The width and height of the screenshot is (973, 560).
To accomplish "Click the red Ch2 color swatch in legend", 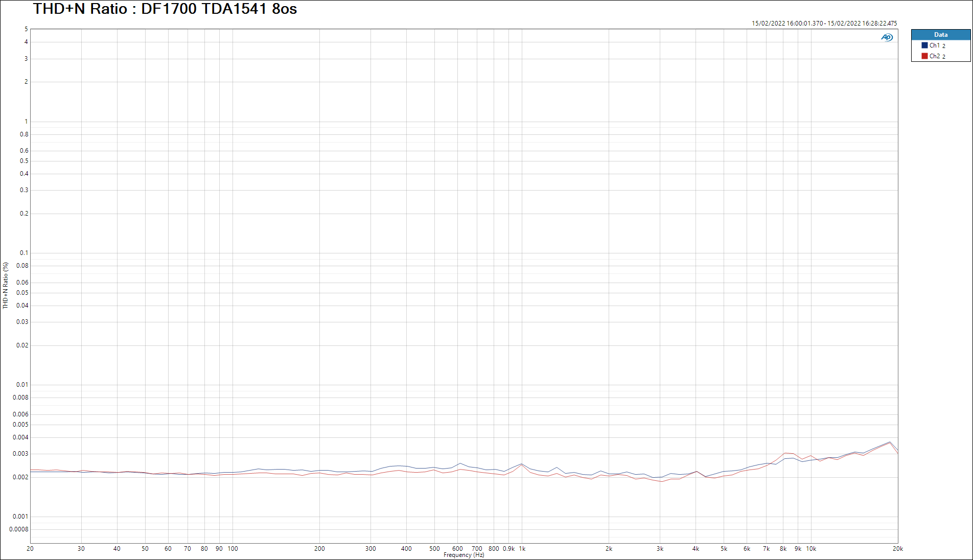I will [x=924, y=56].
